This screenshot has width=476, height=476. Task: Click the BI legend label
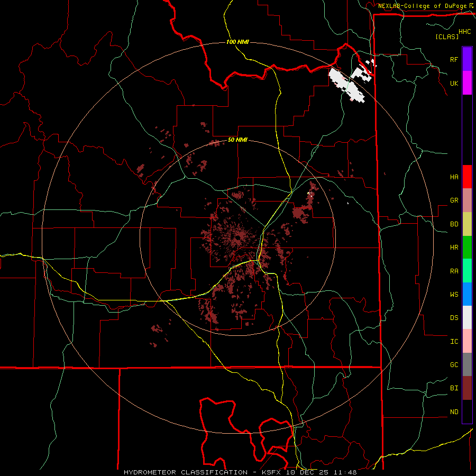454,388
